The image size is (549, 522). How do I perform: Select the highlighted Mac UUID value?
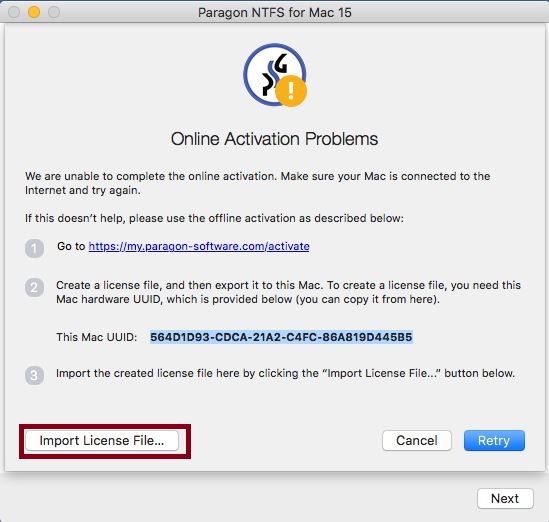tap(281, 337)
